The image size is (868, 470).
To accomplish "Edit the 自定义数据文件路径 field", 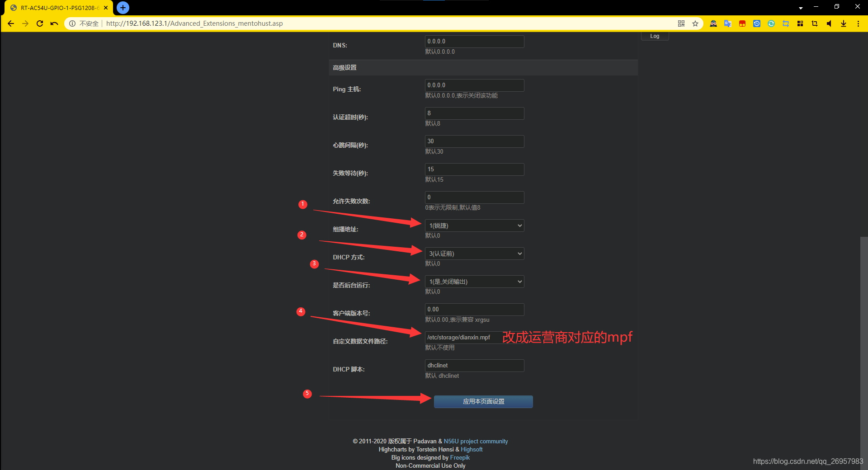I will click(474, 337).
